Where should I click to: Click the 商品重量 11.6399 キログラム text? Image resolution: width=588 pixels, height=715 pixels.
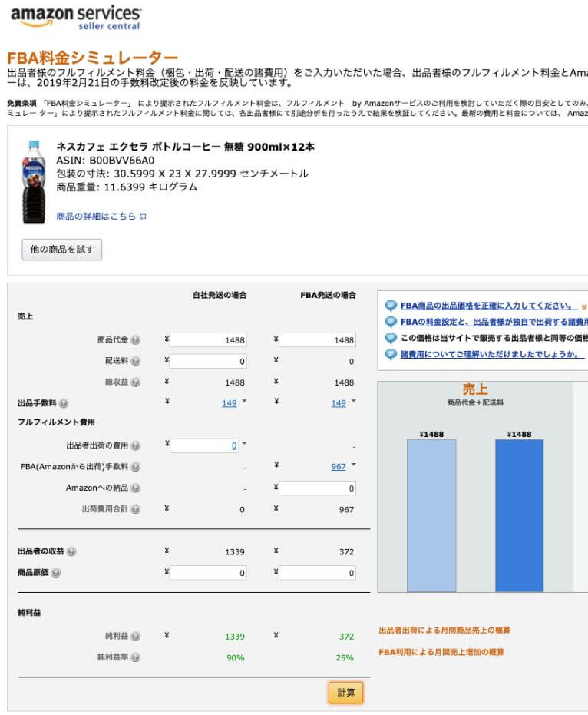127,187
